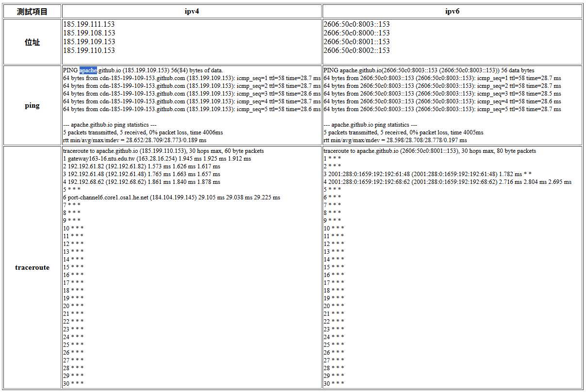
Task: Click IPv6 address 2606:50c0:8002::153
Action: click(357, 50)
